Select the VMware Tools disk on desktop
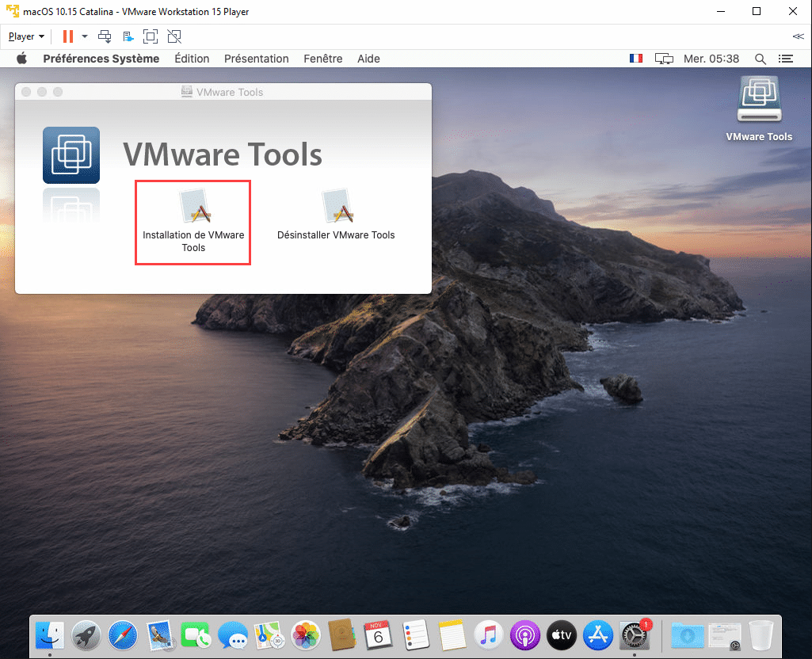Viewport: 812px width, 659px height. pyautogui.click(x=759, y=109)
